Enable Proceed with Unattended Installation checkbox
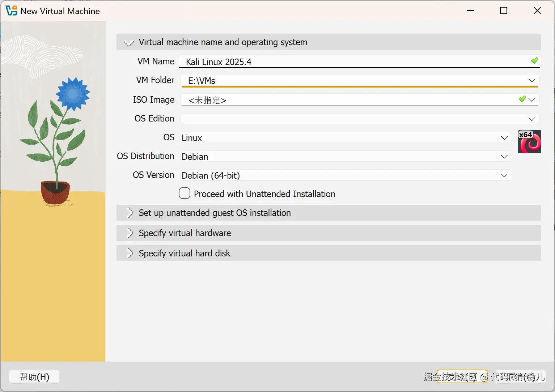This screenshot has width=555, height=392. pos(185,193)
